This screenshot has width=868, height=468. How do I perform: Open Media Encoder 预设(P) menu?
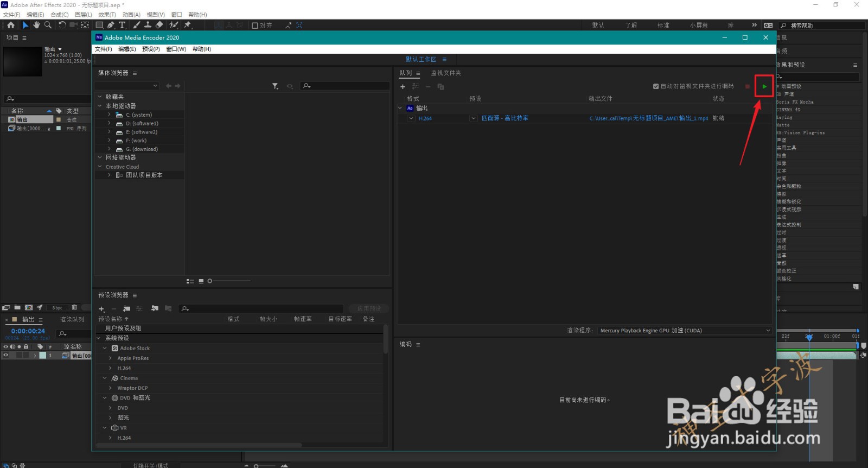[151, 49]
